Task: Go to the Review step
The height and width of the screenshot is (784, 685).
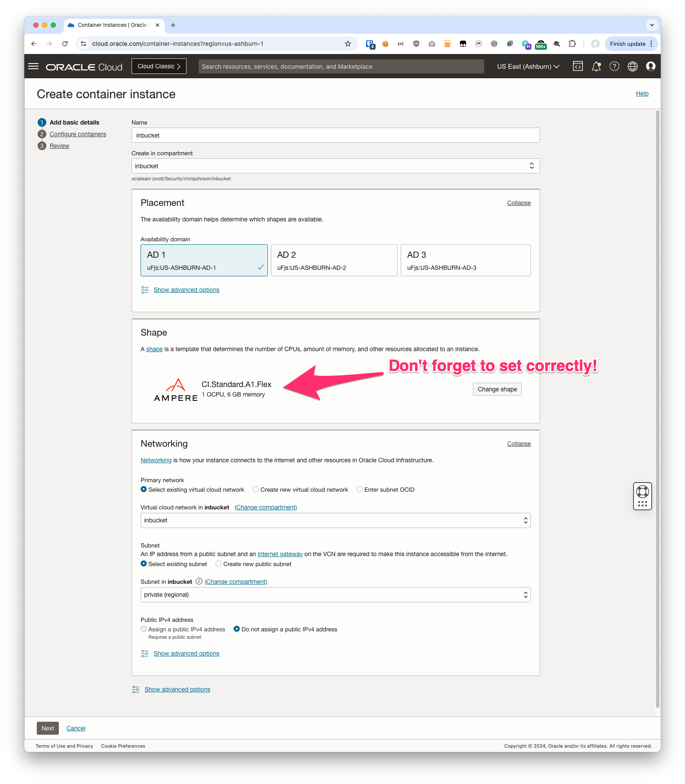Action: coord(59,146)
